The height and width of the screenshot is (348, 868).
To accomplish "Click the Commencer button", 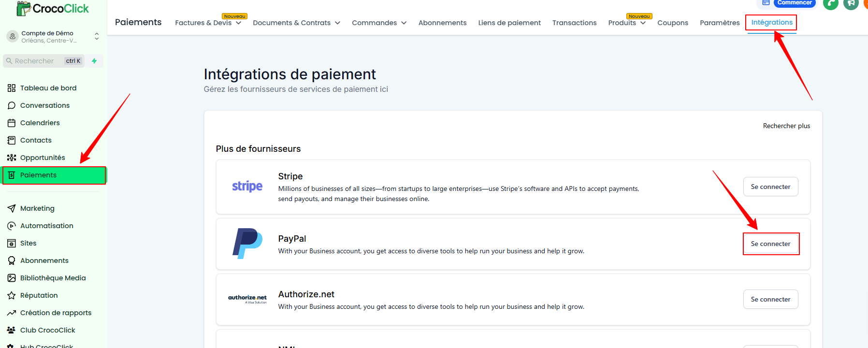I will 795,3.
